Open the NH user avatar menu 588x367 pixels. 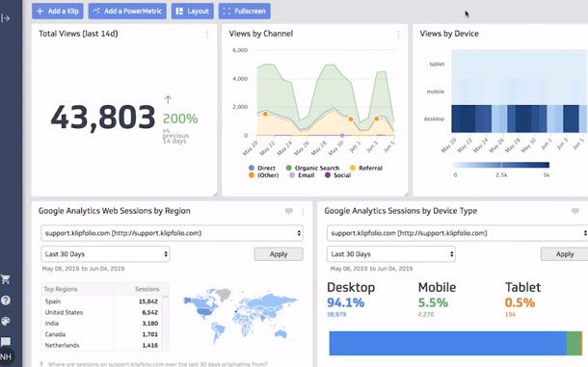point(5,356)
